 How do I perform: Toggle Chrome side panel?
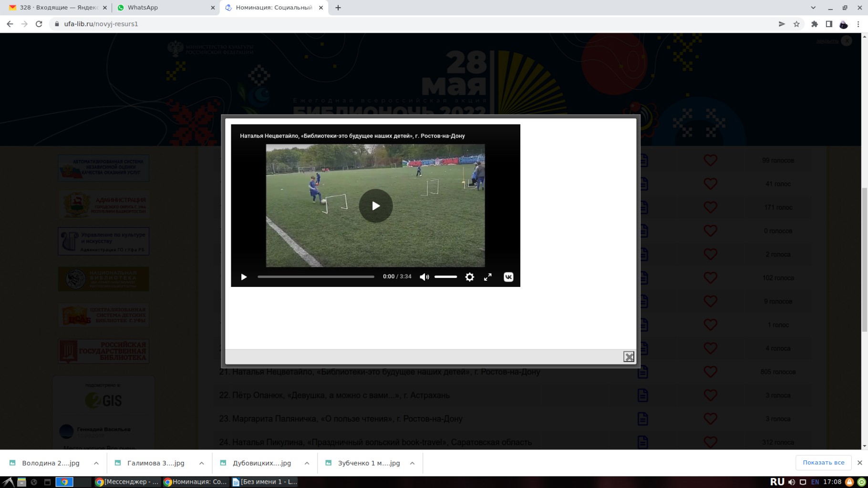[829, 24]
